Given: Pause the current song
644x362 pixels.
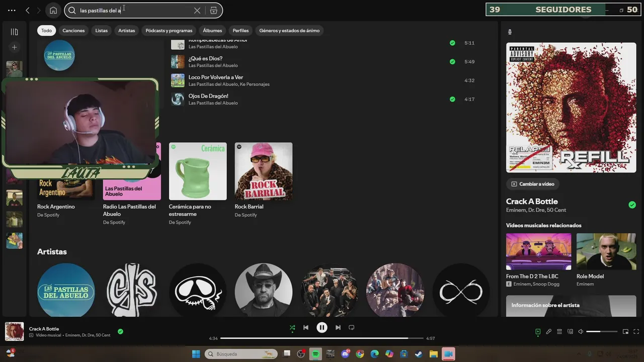Looking at the screenshot, I should coord(322,327).
